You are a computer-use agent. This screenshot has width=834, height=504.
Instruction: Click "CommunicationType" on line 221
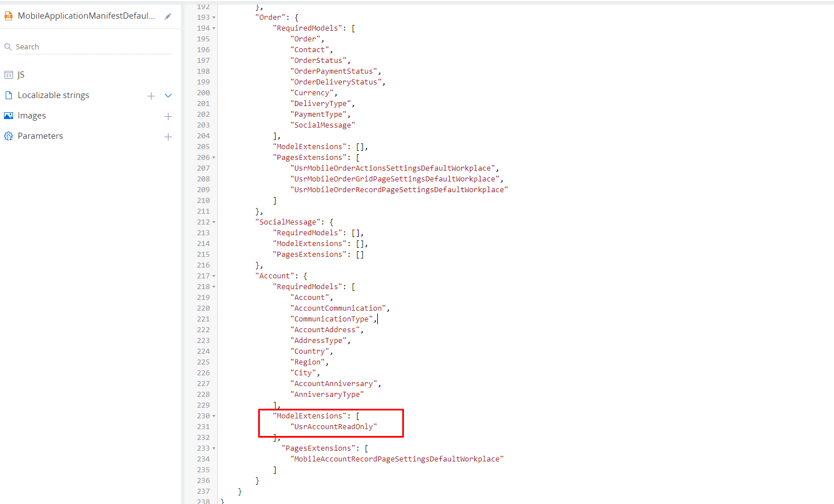[x=332, y=319]
